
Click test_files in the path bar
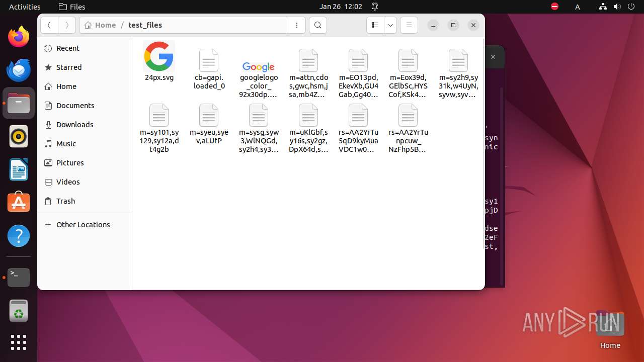pyautogui.click(x=145, y=25)
